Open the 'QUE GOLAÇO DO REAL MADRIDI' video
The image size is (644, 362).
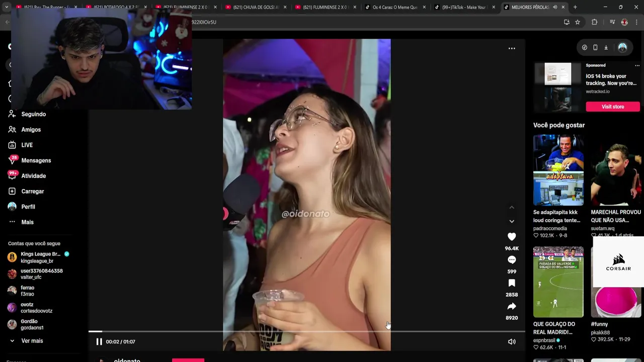[x=558, y=282]
